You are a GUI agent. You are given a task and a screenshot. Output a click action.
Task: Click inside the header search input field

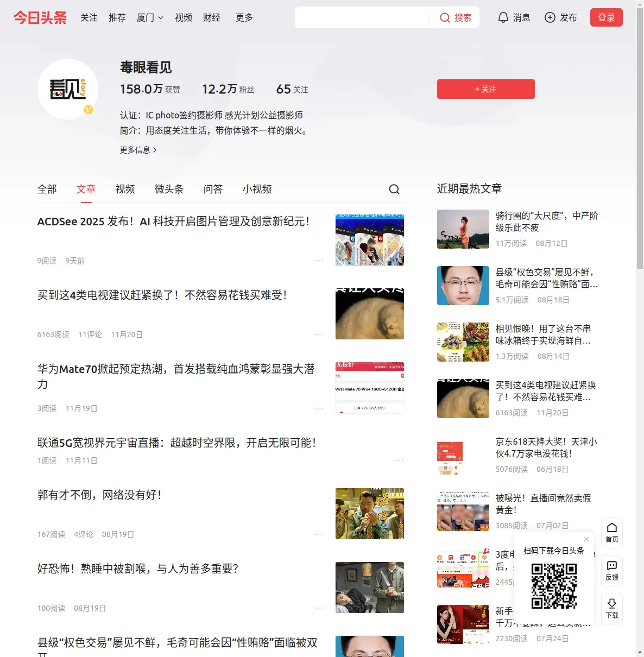tap(363, 18)
